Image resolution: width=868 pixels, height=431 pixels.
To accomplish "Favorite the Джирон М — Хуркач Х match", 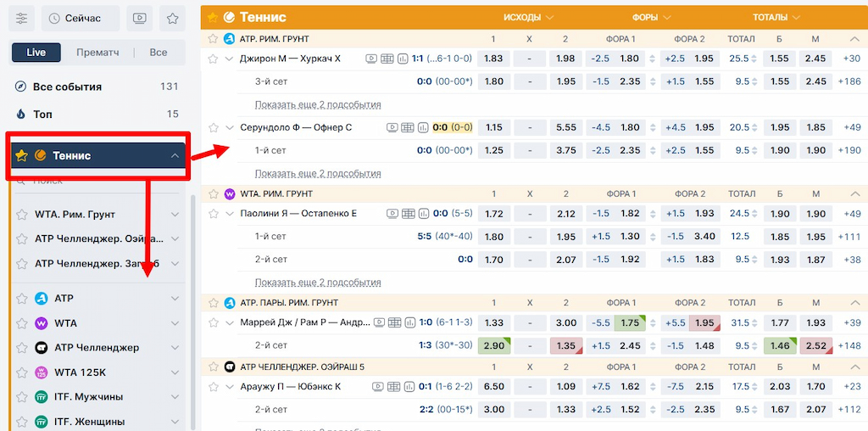I will tap(213, 59).
